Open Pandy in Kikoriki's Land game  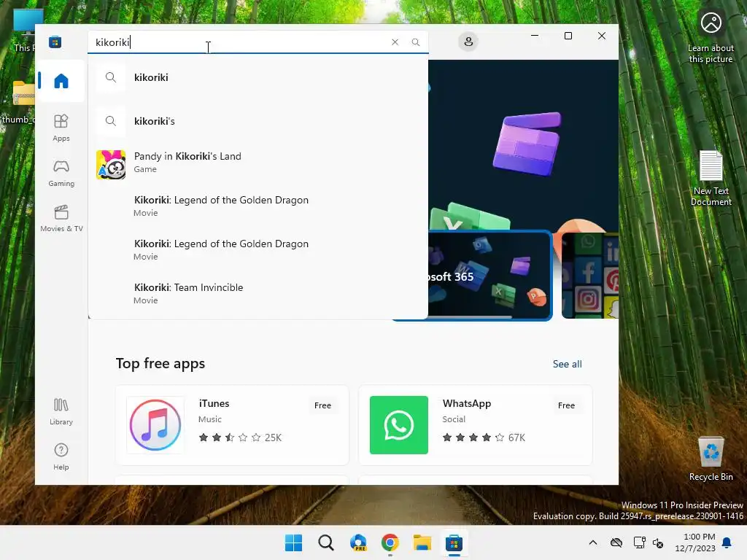point(258,164)
